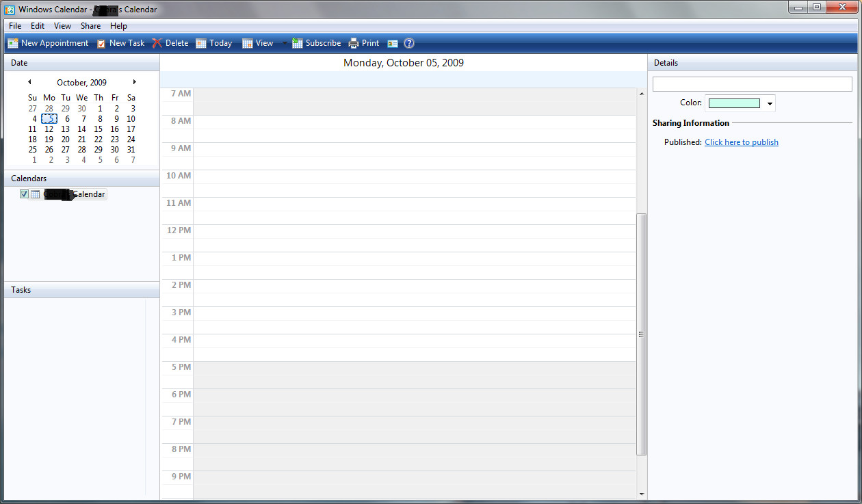Open the Color dropdown in Details pane

[x=769, y=103]
